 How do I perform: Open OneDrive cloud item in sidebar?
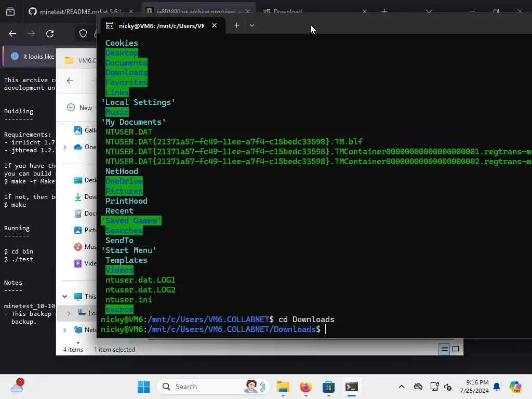click(85, 147)
